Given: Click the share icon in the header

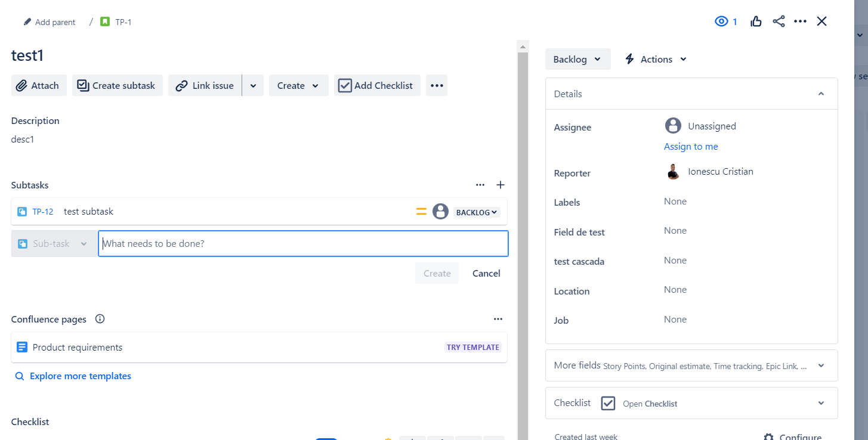Looking at the screenshot, I should (x=778, y=21).
